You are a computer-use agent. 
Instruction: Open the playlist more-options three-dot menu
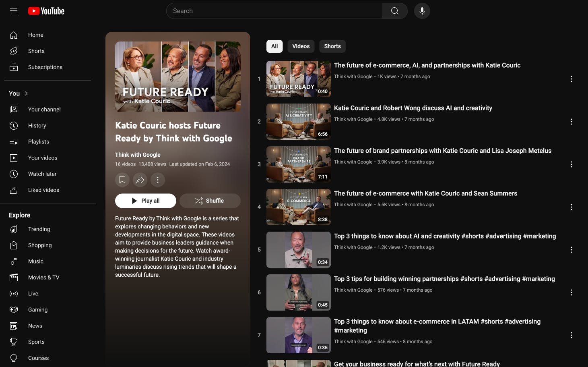pos(158,180)
